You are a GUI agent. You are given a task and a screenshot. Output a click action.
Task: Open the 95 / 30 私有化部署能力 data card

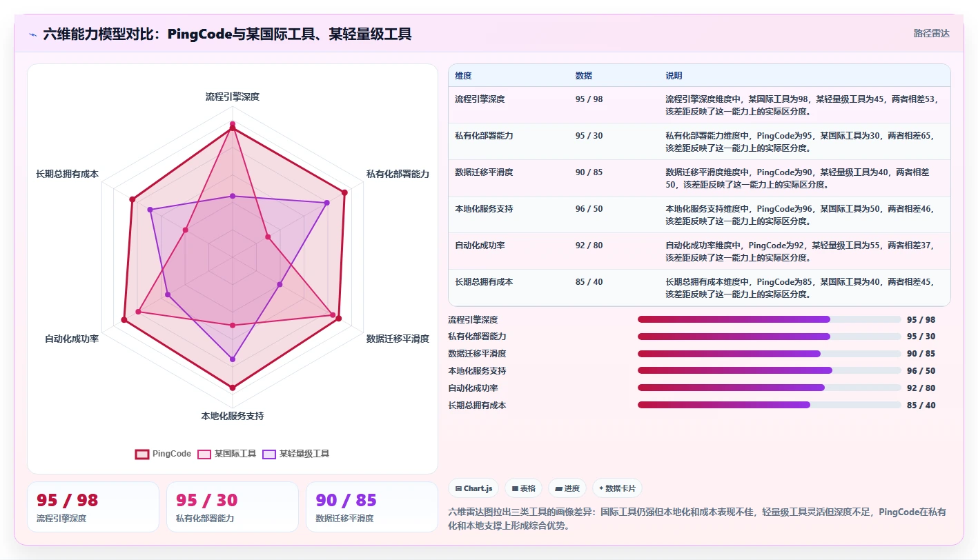pyautogui.click(x=233, y=507)
